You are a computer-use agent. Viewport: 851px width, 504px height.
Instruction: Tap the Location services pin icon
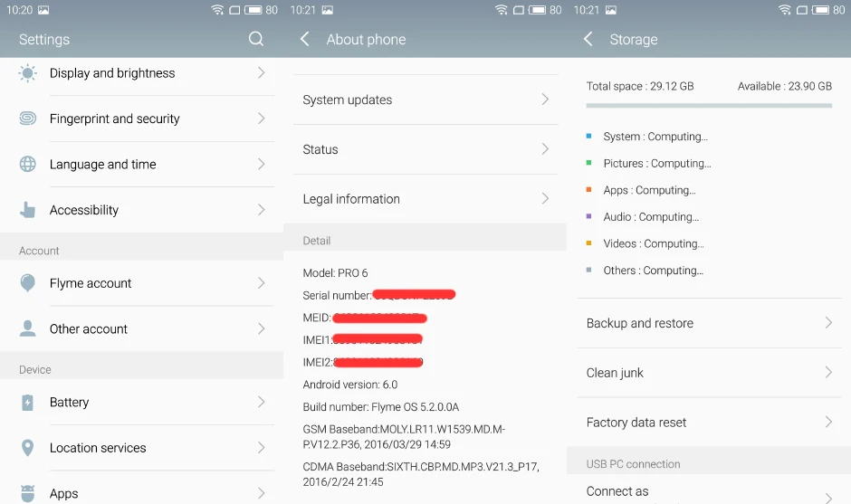pos(28,448)
